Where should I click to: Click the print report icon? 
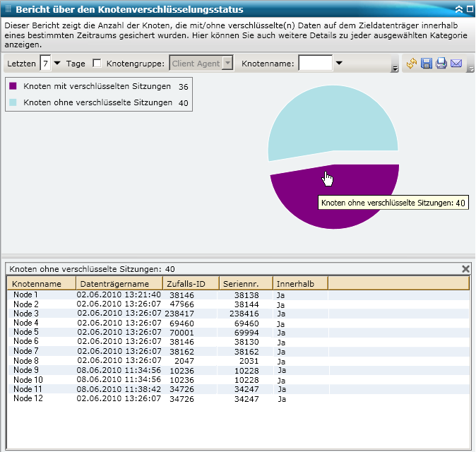441,64
